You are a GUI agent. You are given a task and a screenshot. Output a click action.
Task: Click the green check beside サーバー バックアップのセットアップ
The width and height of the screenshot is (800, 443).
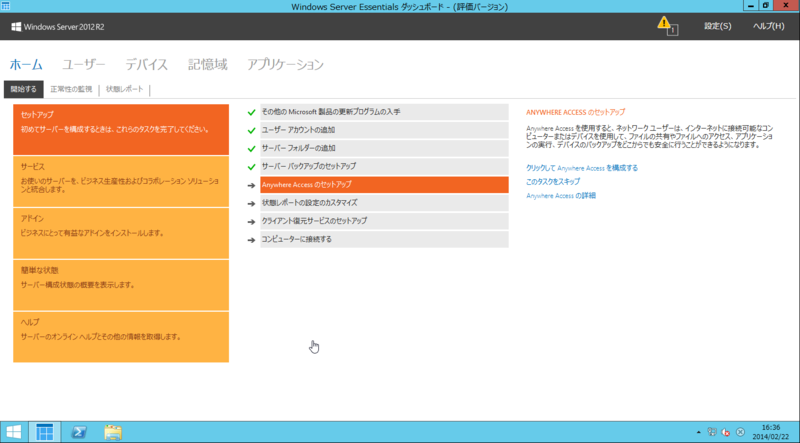pos(251,167)
